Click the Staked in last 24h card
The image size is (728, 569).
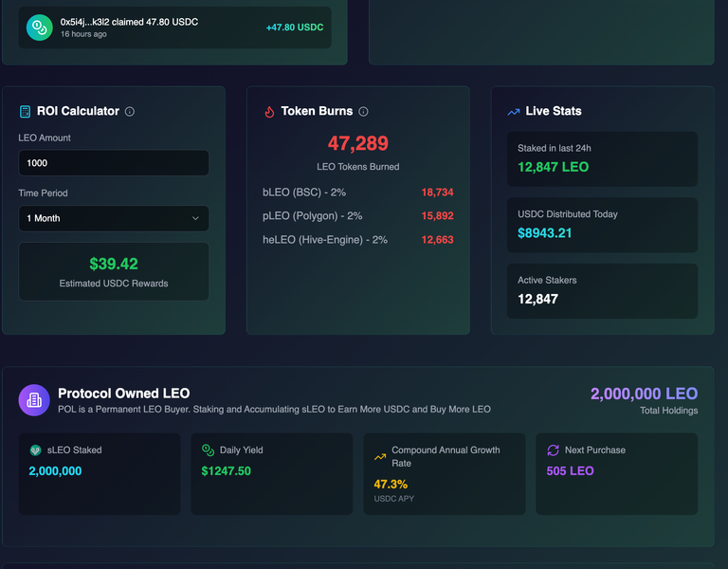(x=602, y=159)
